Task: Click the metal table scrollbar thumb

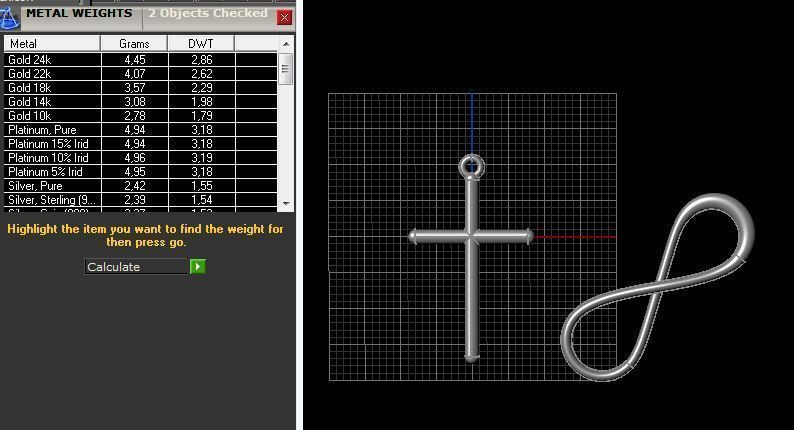Action: [x=286, y=68]
